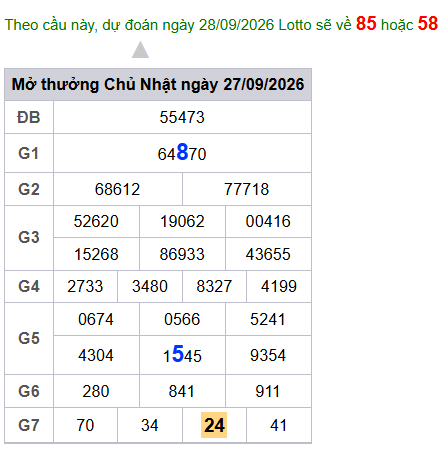Click the G4 row label

coord(29,286)
